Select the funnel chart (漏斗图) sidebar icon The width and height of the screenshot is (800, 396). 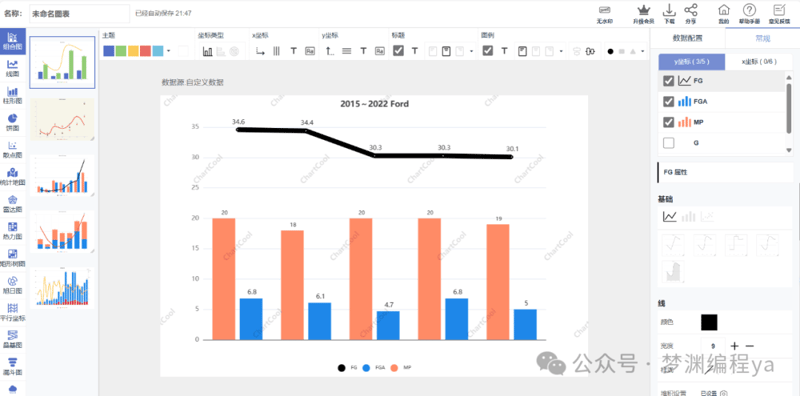click(x=12, y=362)
